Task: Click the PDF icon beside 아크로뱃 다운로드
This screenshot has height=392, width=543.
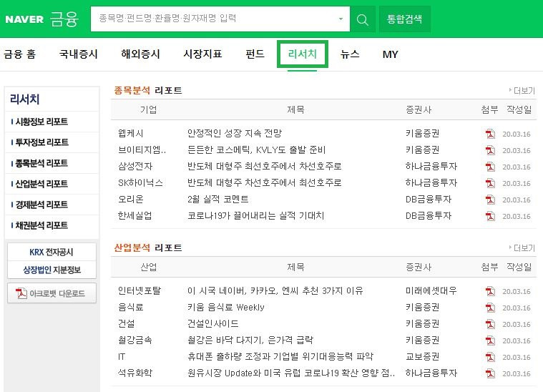Action: [x=21, y=293]
